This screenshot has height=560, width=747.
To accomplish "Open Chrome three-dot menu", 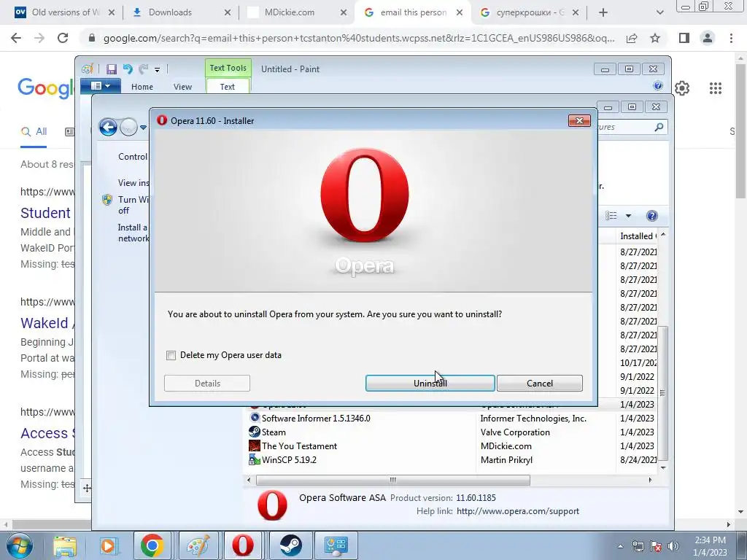I will 731,38.
